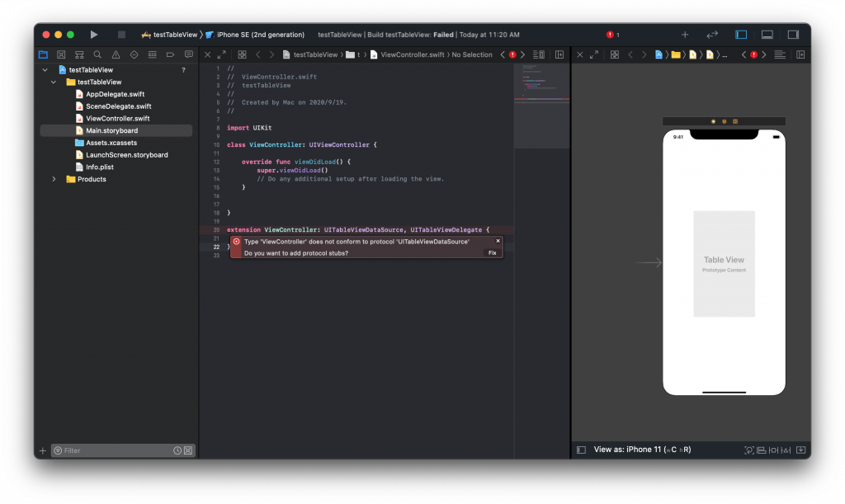Screen dimensions: 845x504
Task: Close the code editor pane
Action: [x=207, y=54]
